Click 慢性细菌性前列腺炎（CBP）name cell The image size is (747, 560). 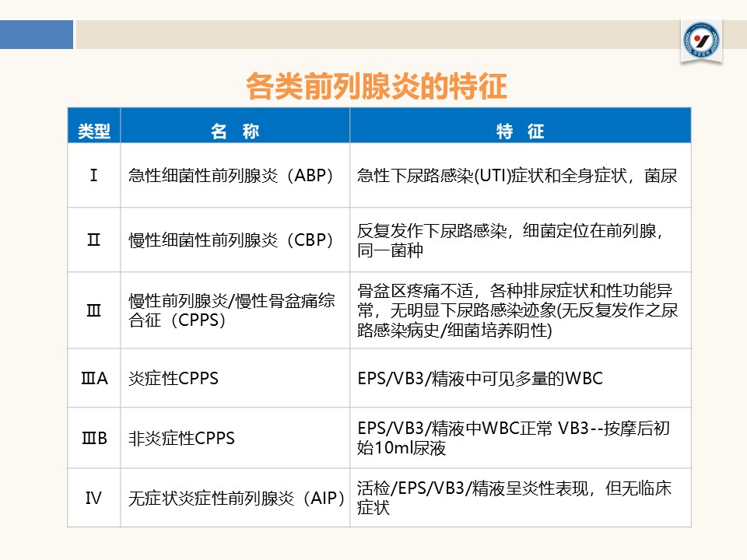235,240
